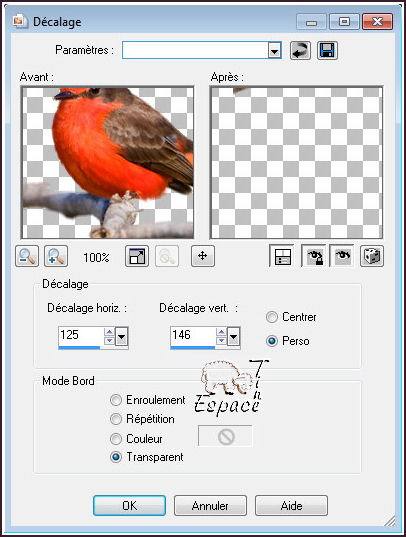Choose the Répétition edge mode option

[x=116, y=419]
